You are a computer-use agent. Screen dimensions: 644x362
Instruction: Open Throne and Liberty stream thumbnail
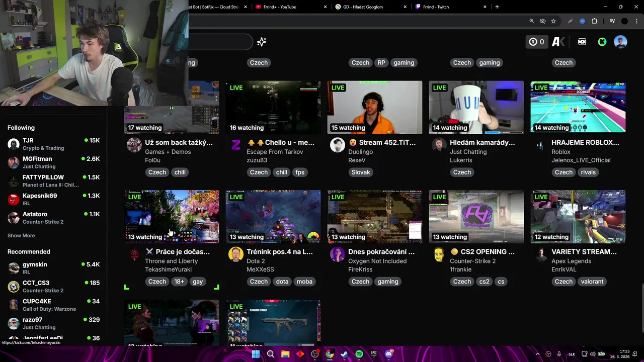click(172, 216)
